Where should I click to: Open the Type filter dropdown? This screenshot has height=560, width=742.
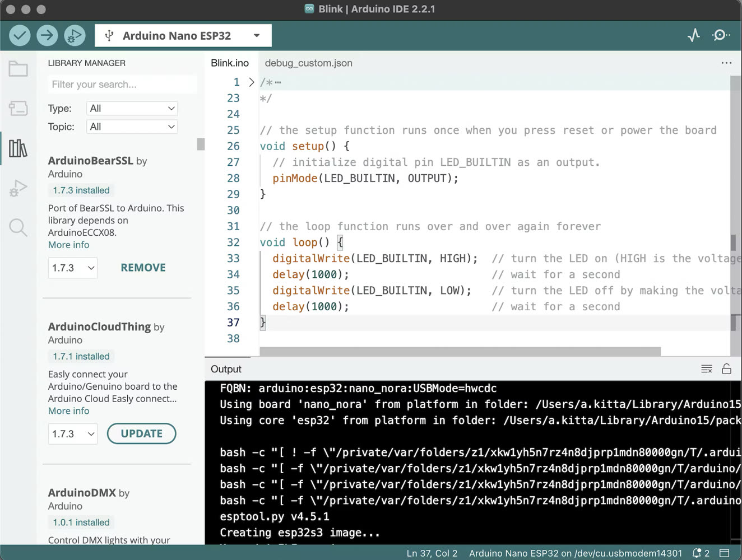(132, 109)
